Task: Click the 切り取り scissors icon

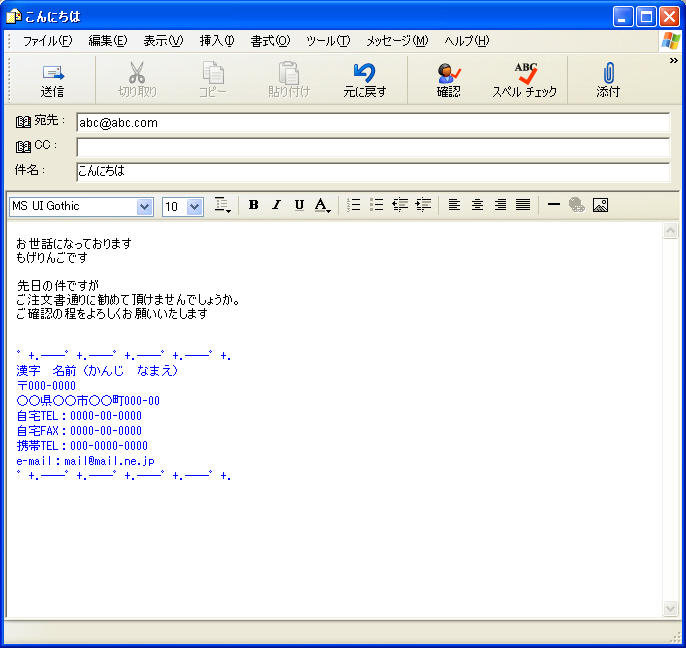Action: pyautogui.click(x=137, y=73)
